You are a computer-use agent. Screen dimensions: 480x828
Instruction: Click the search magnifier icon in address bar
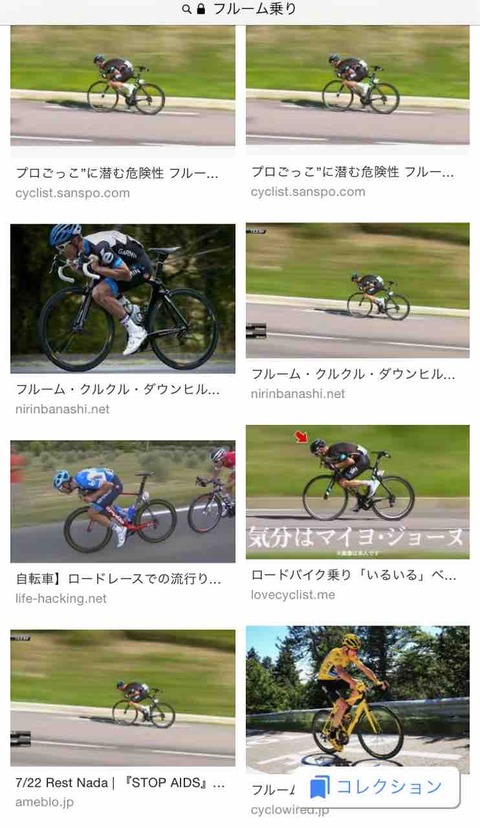click(x=187, y=9)
